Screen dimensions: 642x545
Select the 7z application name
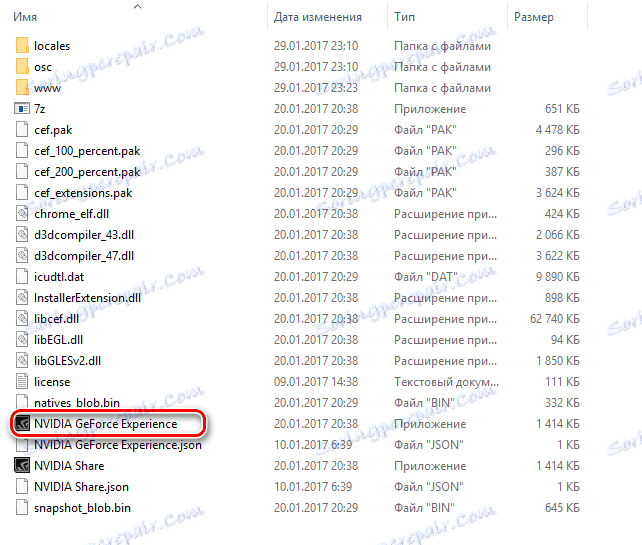(40, 109)
